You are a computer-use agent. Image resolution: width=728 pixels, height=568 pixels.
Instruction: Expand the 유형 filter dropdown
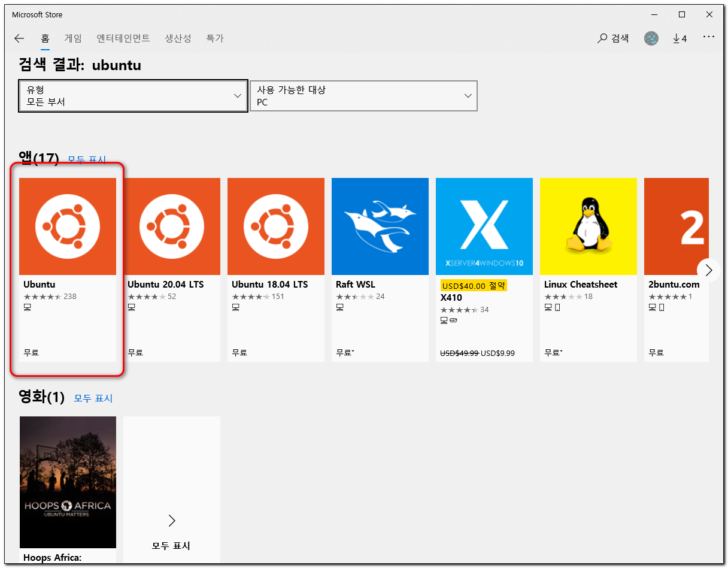point(133,96)
